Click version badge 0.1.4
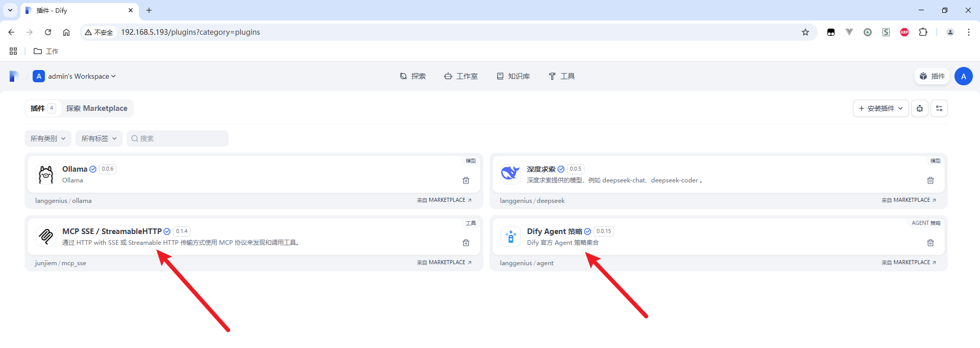Viewport: 980px width, 348px height. point(182,231)
